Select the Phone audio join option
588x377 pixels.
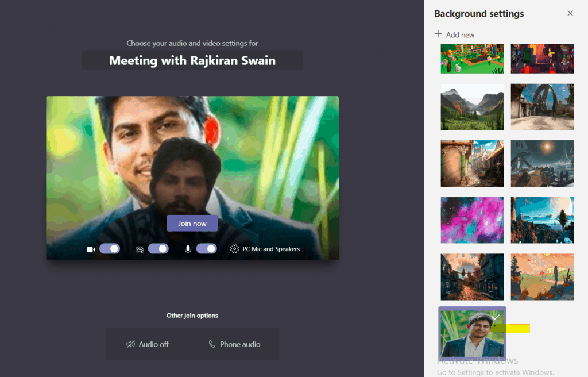tap(234, 344)
